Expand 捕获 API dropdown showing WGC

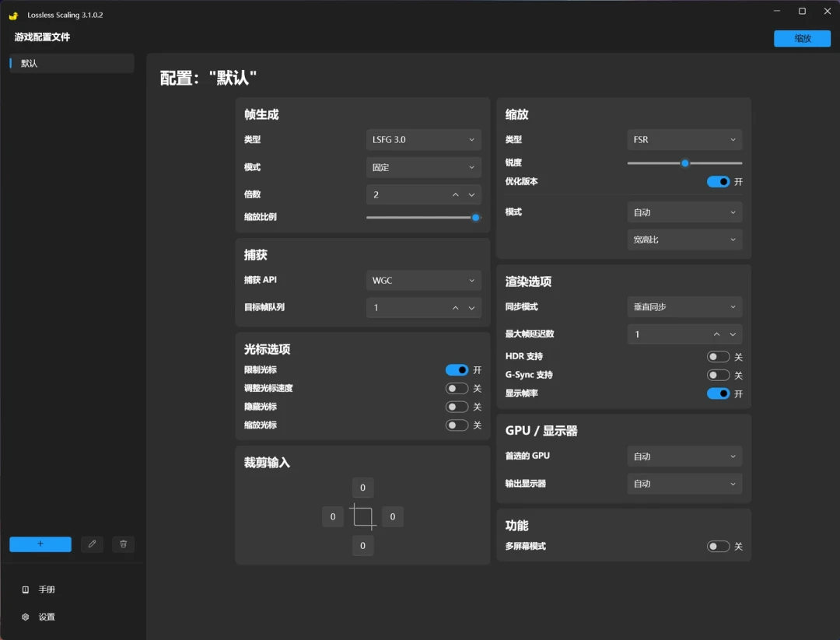coord(424,280)
